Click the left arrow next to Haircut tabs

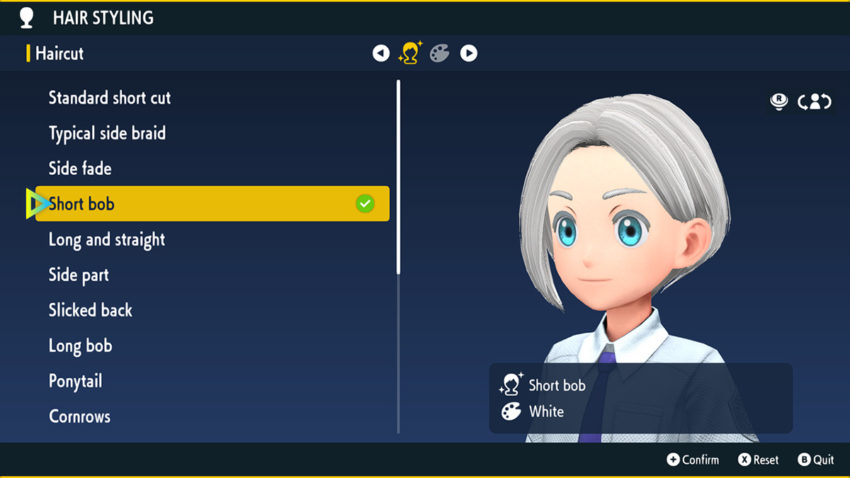pyautogui.click(x=381, y=53)
